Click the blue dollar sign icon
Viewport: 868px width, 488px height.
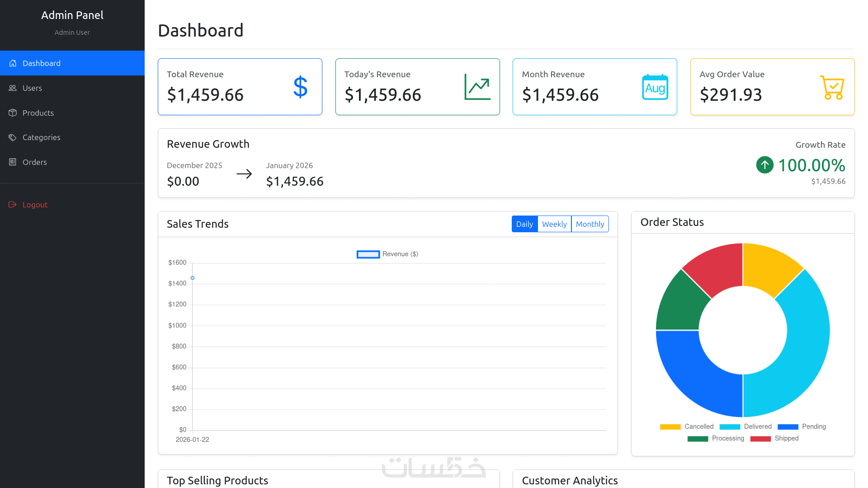300,87
